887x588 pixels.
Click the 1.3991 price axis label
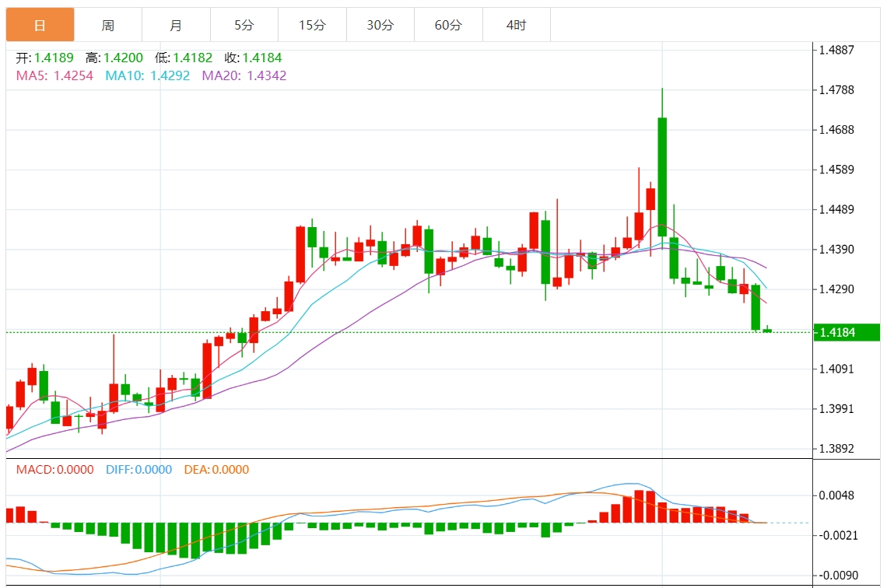coord(836,409)
